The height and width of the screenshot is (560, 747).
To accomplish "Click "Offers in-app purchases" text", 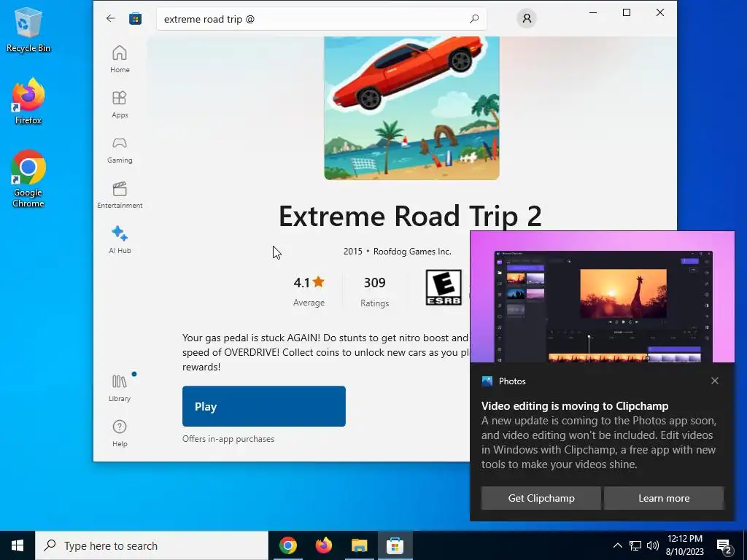I will coord(228,439).
